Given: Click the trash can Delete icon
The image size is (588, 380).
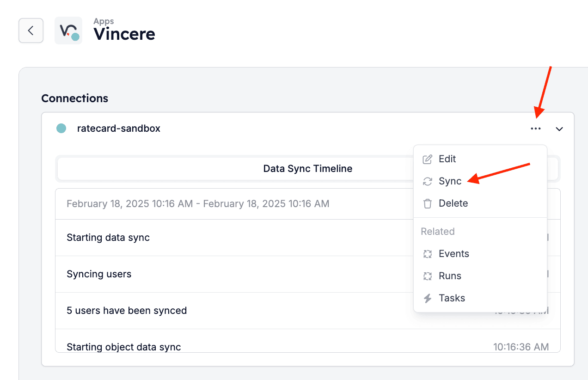Looking at the screenshot, I should point(428,203).
